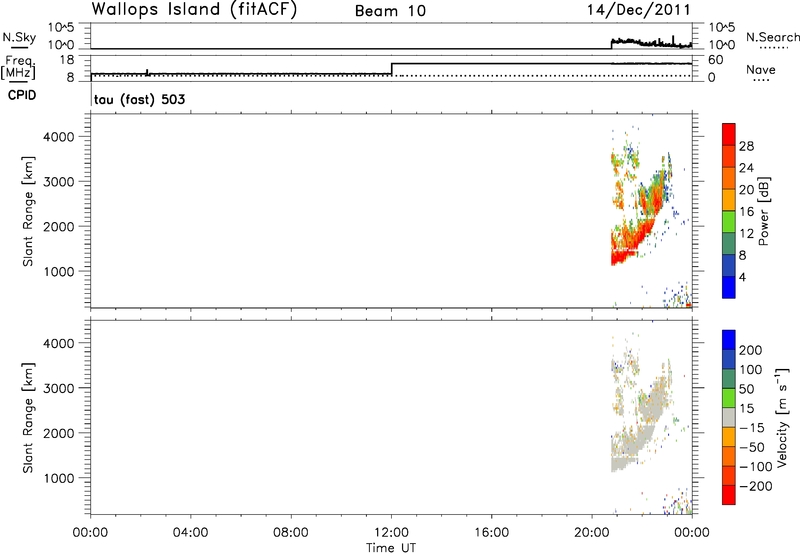Click the 20:00 time tick label
The width and height of the screenshot is (800, 554).
[592, 533]
